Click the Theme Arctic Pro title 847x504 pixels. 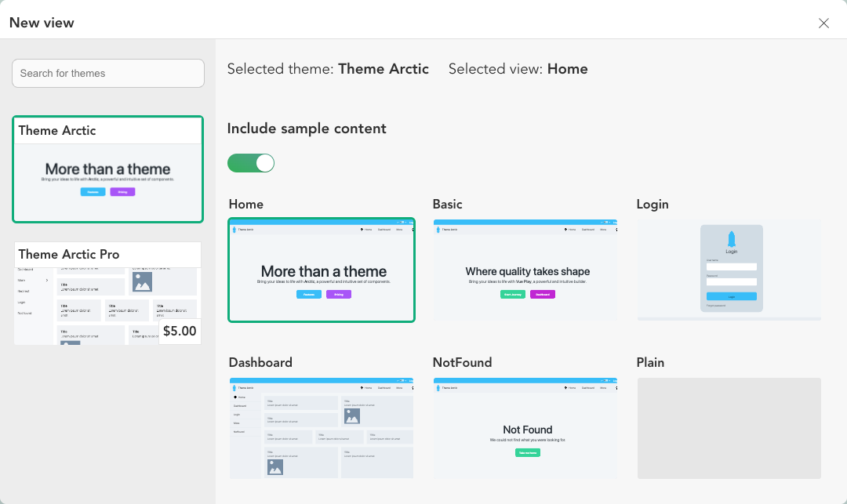(x=69, y=254)
